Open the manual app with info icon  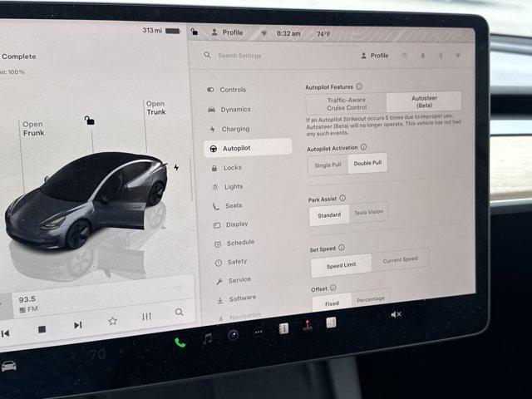click(283, 328)
